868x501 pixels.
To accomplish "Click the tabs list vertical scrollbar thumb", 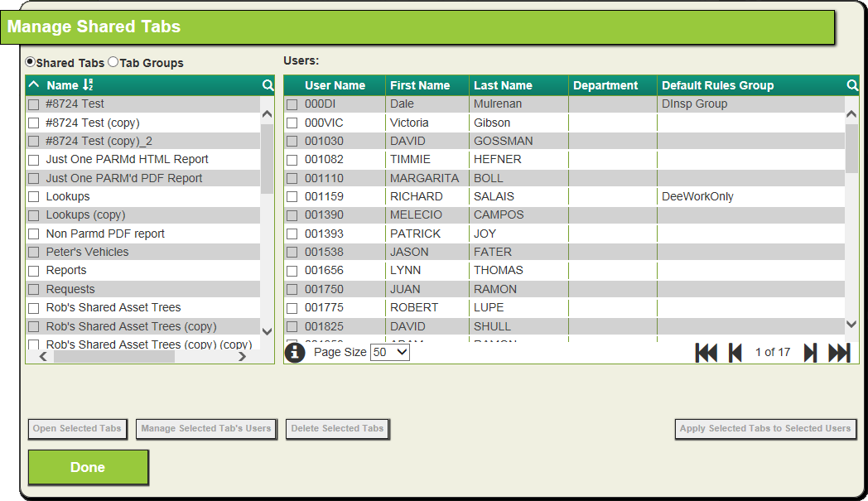I will tap(267, 159).
